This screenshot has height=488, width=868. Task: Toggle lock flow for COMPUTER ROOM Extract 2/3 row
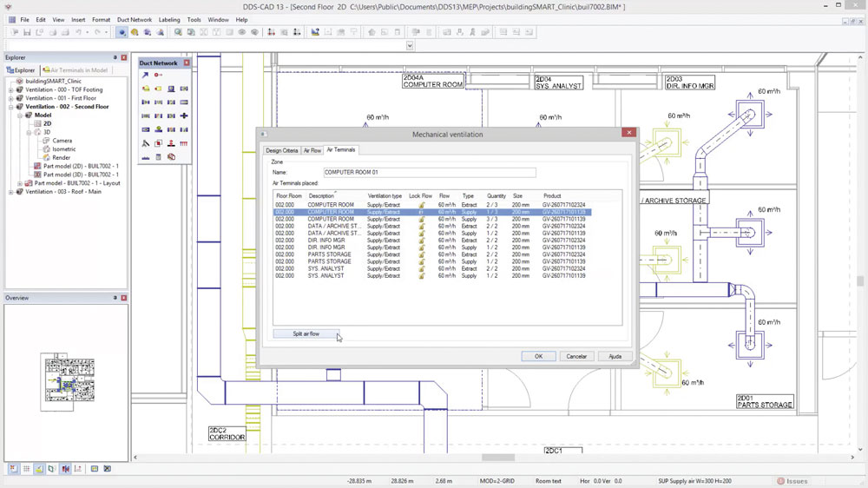421,205
